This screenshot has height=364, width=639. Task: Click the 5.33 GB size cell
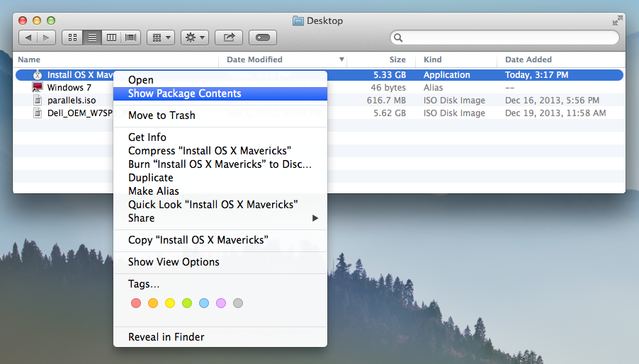390,75
